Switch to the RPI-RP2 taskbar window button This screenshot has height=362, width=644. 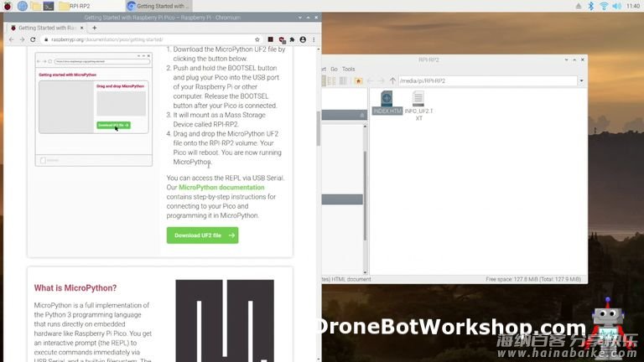(91, 6)
